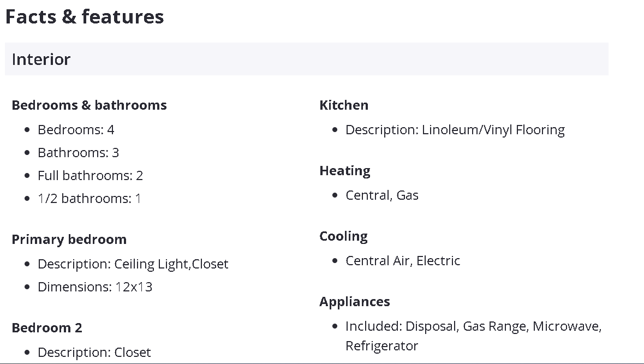Click the Description: Closet item under Bedroom 2
Image resolution: width=644 pixels, height=364 pixels.
tap(94, 353)
